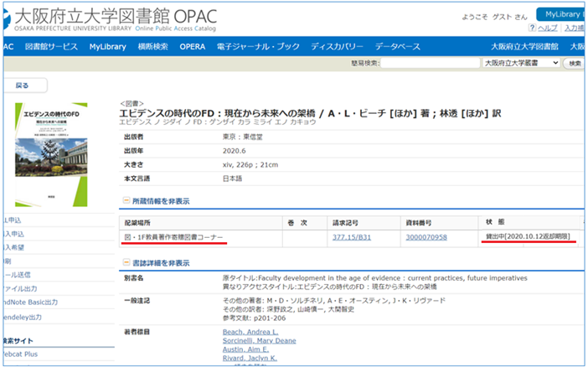Click the publisher value 東京：東信堂

pyautogui.click(x=243, y=137)
